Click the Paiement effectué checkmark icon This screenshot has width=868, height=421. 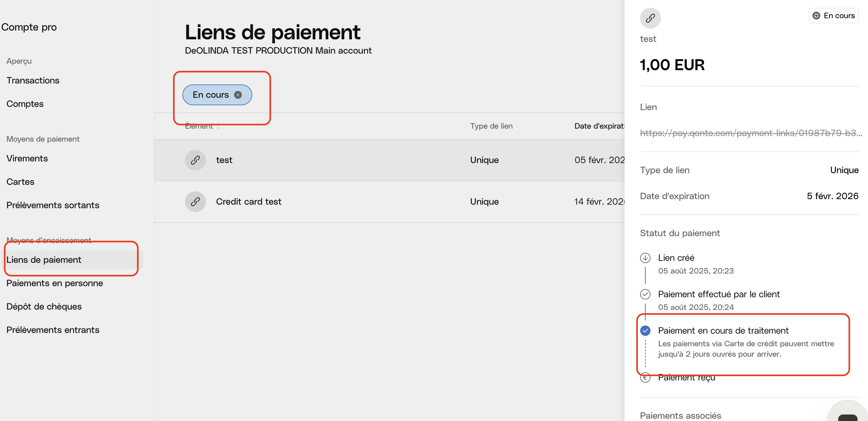[645, 294]
